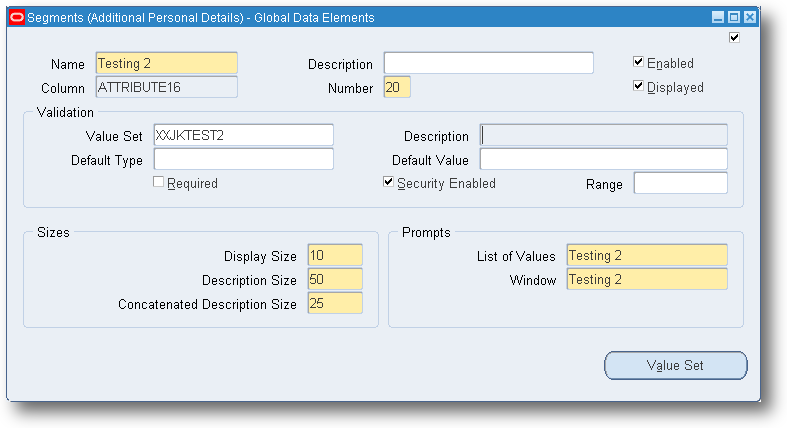Click the Default Type field
787x428 pixels.
click(243, 160)
